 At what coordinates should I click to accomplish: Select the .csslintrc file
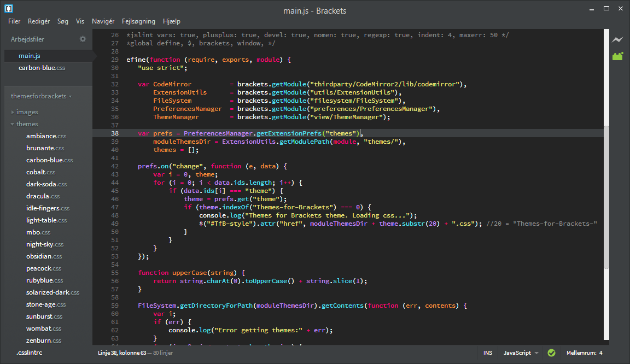tap(29, 353)
